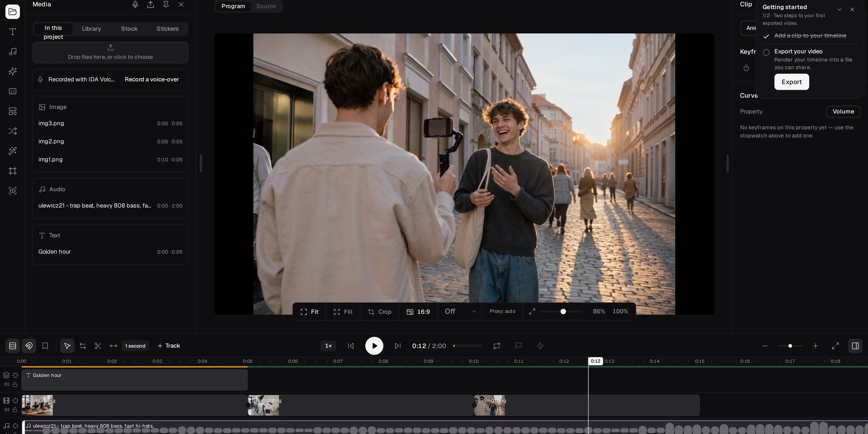Open the Text tool in left sidebar
868x434 pixels.
(x=13, y=32)
